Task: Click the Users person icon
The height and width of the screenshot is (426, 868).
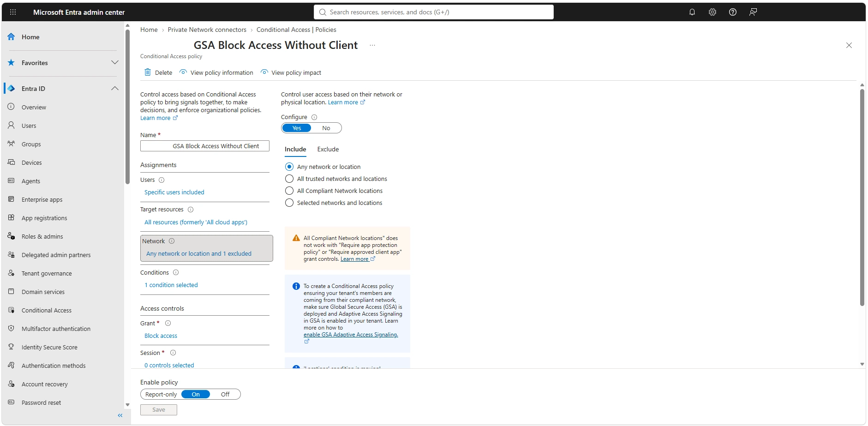Action: coord(11,126)
